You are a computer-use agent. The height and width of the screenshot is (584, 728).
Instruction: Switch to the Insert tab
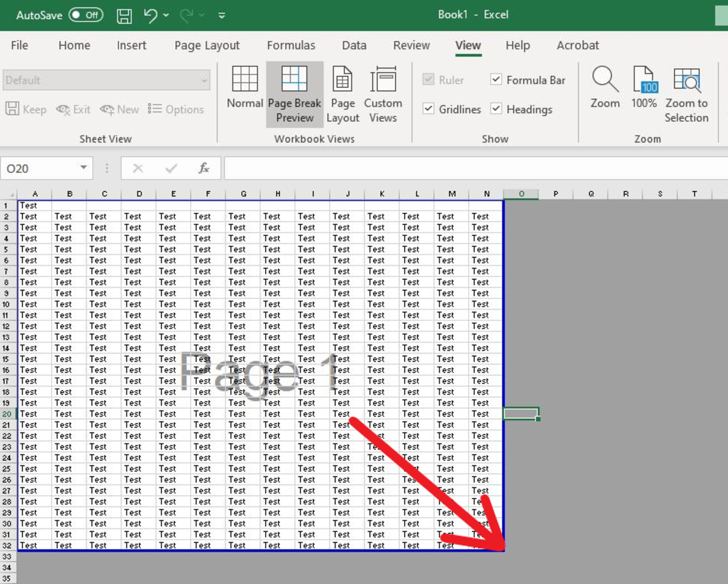coord(132,45)
